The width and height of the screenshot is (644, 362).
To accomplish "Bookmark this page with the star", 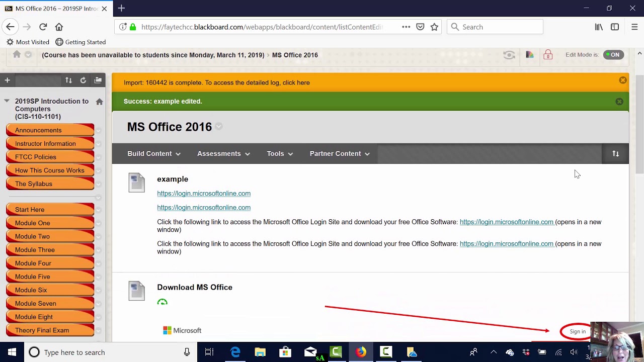I will [x=434, y=27].
